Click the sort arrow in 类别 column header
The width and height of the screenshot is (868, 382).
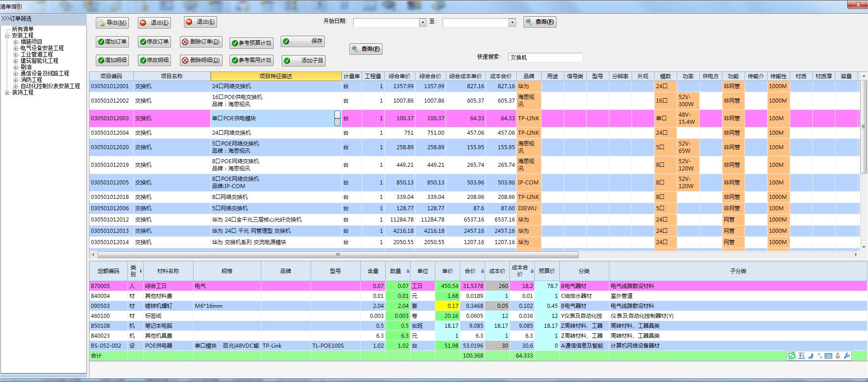[x=141, y=271]
